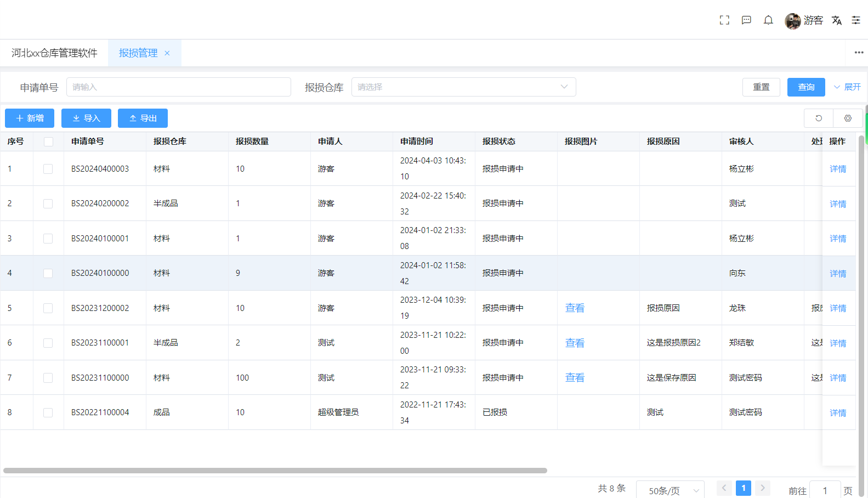
Task: Open 详情 for BS20240100000
Action: 838,274
